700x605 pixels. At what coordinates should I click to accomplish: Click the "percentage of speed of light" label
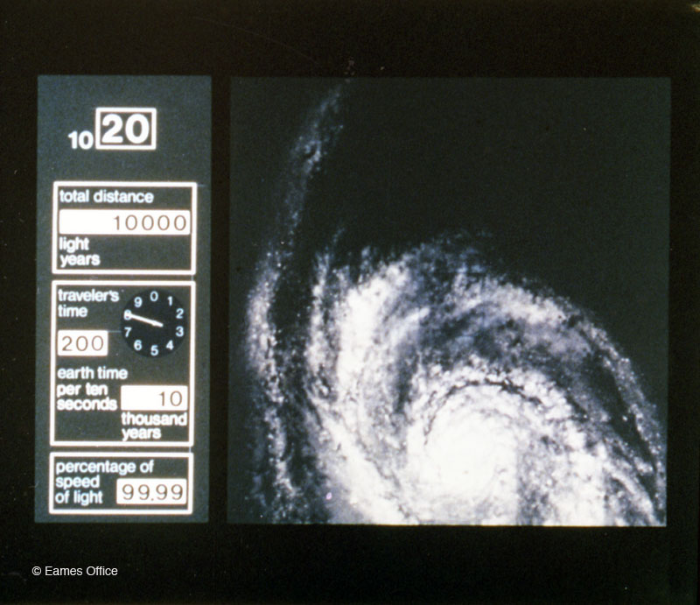(x=85, y=482)
